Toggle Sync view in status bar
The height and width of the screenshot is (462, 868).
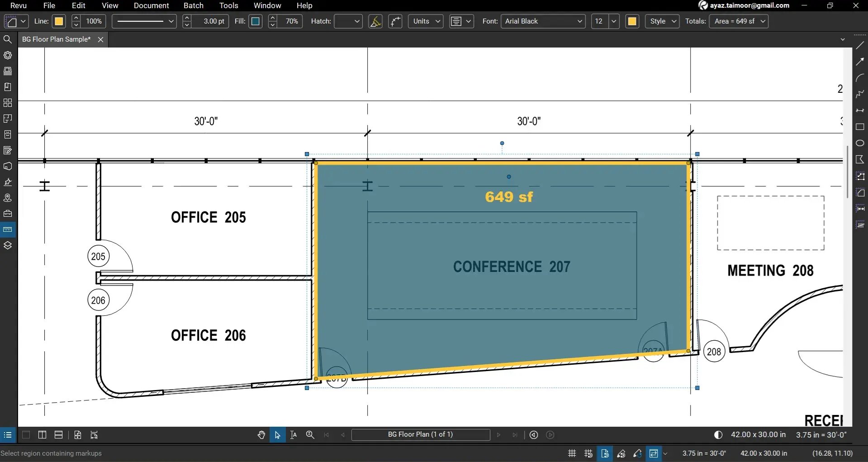(x=654, y=453)
